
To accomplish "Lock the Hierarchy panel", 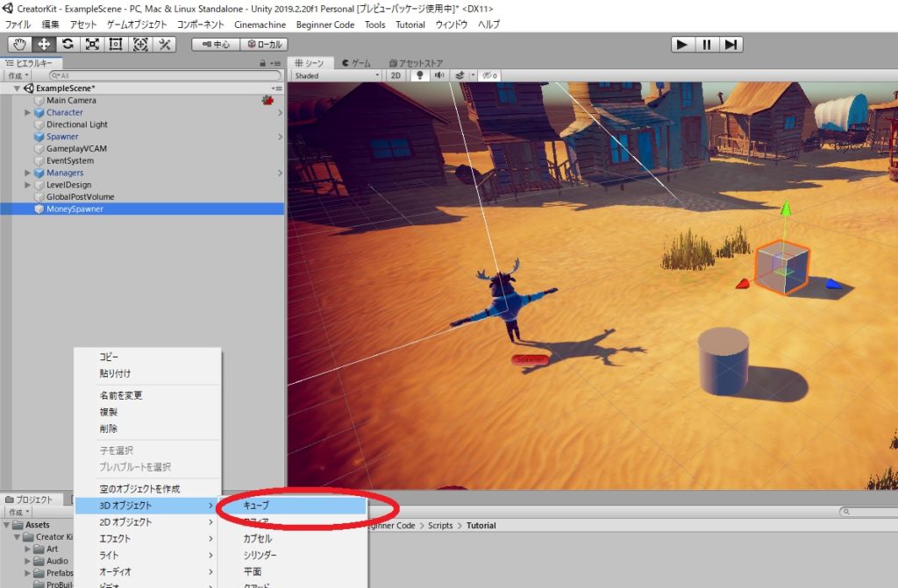I will point(263,63).
